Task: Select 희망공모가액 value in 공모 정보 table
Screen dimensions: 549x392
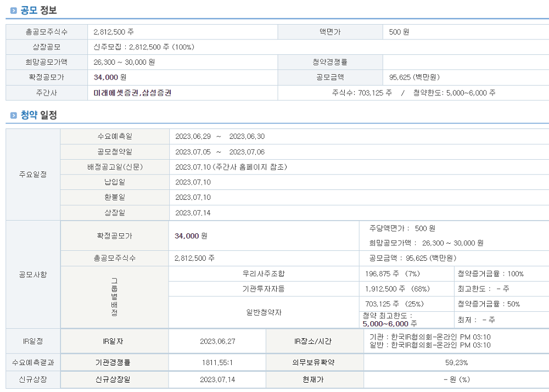Action: (x=124, y=62)
